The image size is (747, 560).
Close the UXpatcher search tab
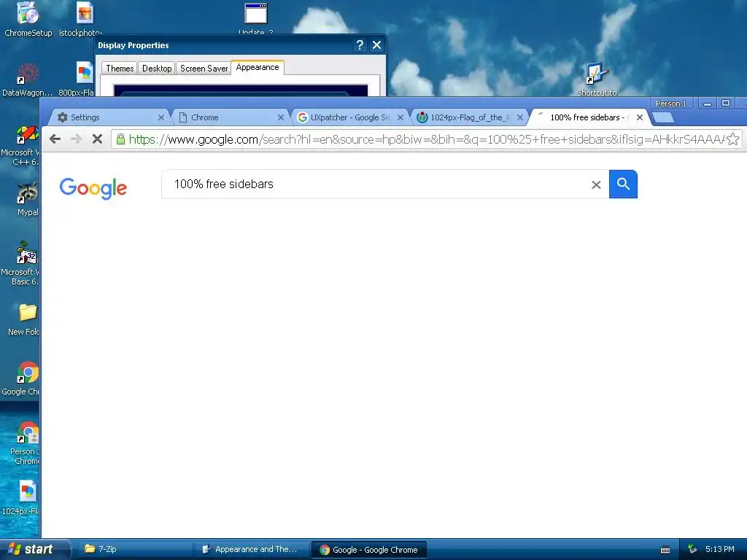tap(400, 117)
